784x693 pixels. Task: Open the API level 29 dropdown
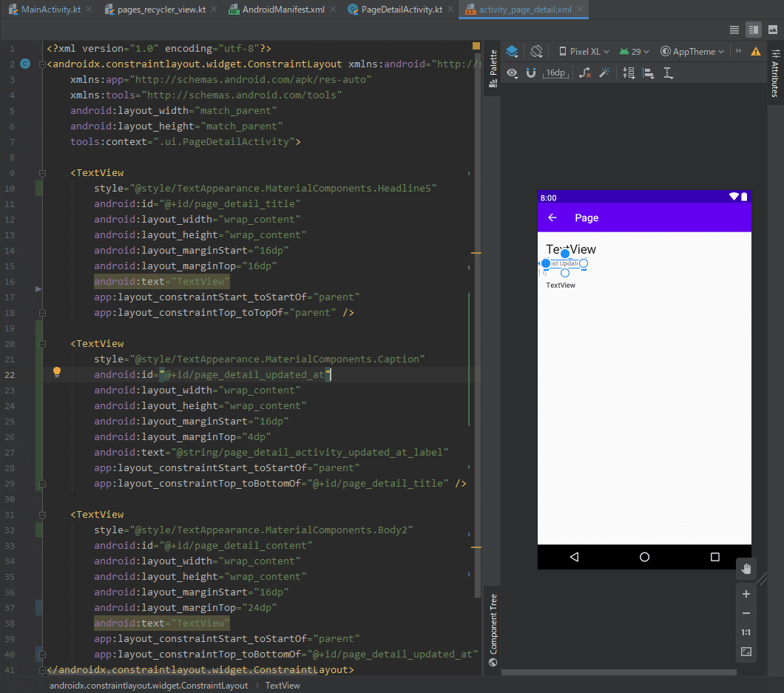click(635, 52)
